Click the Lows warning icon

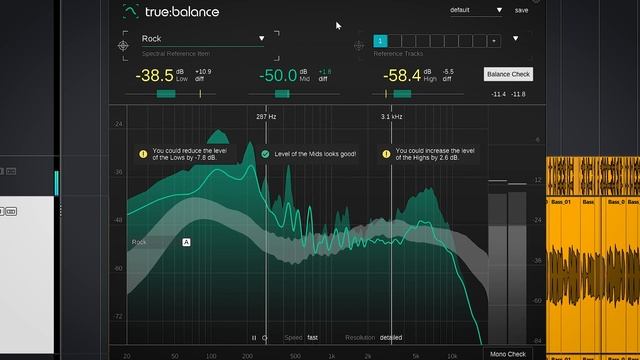tap(143, 154)
